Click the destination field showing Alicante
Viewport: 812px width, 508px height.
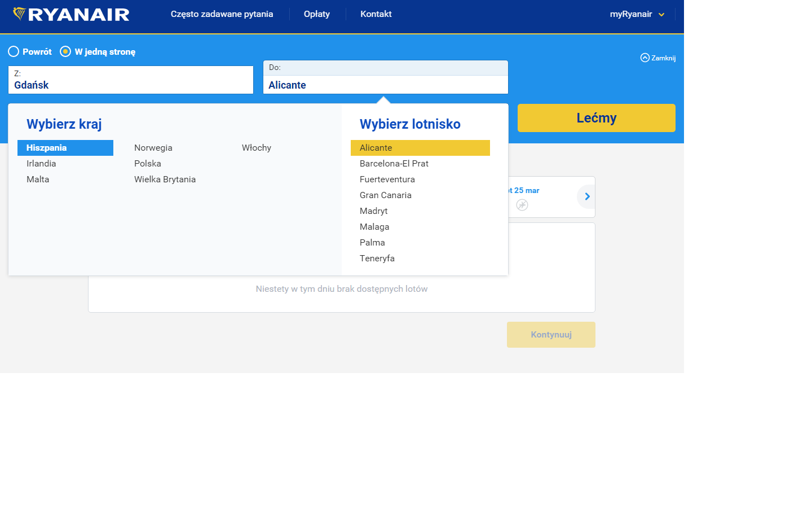click(386, 77)
